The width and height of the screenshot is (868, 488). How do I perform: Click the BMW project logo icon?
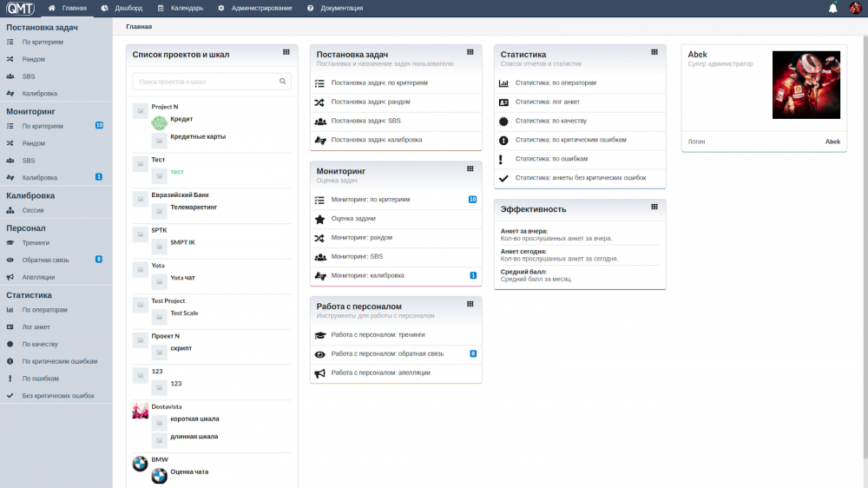click(x=140, y=464)
